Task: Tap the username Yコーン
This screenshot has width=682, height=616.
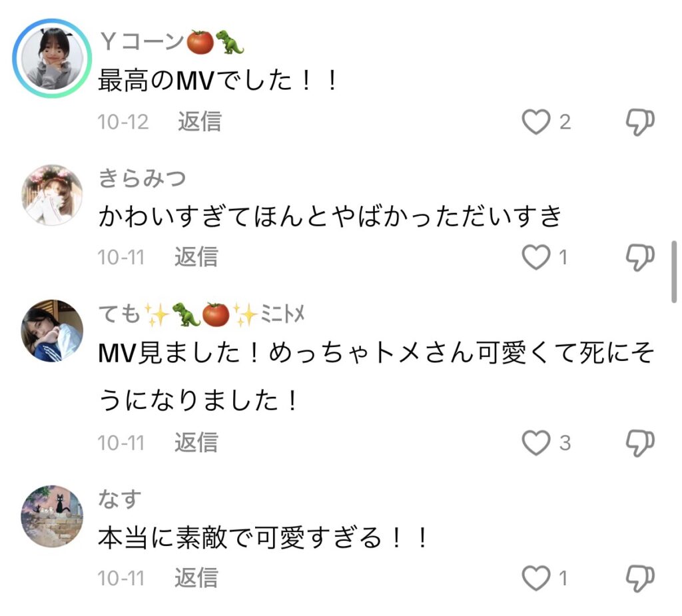Action: (140, 43)
